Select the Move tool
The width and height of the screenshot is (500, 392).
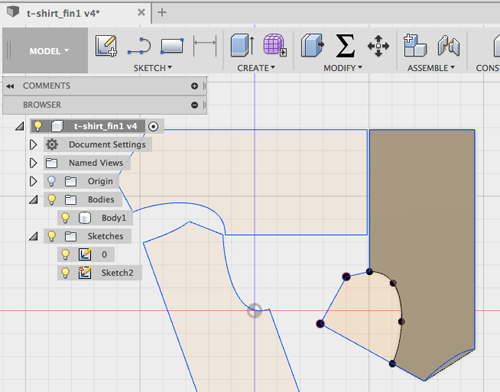point(378,46)
